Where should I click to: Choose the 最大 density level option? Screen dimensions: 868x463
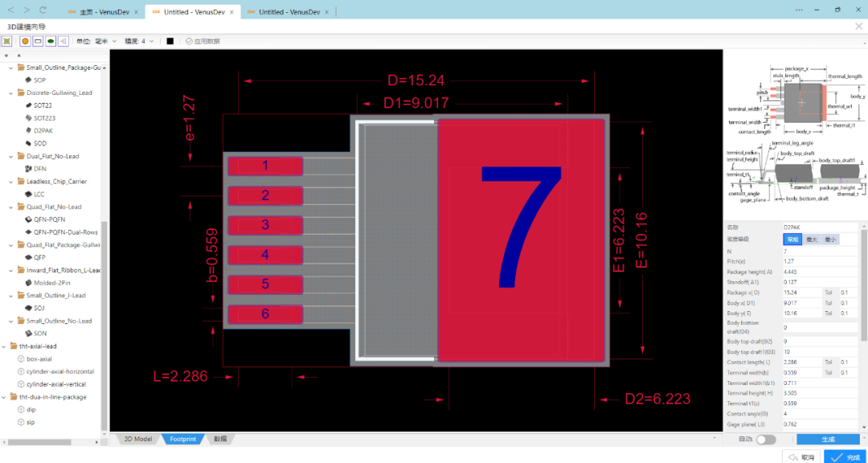pyautogui.click(x=812, y=240)
